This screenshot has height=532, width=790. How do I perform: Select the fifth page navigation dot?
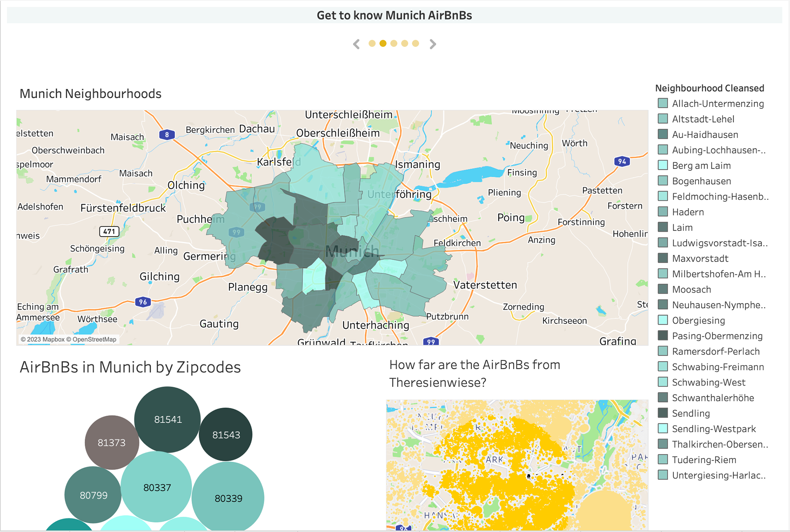click(416, 44)
